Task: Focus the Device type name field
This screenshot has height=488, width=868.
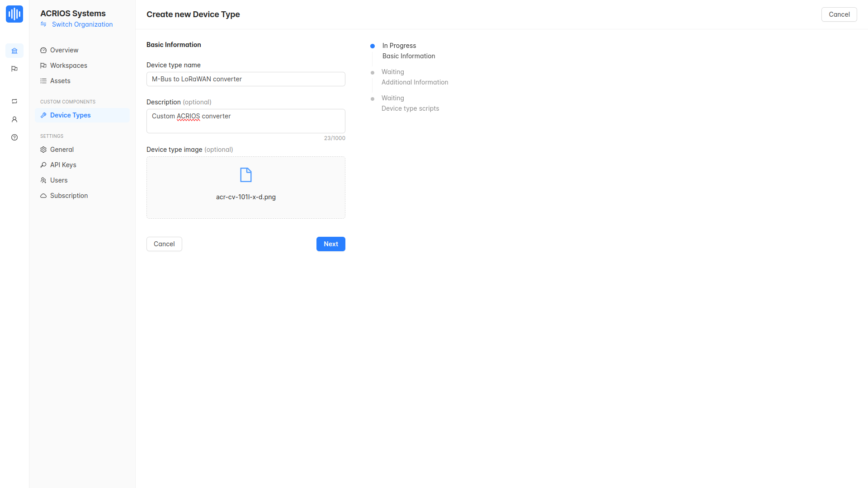Action: point(245,79)
